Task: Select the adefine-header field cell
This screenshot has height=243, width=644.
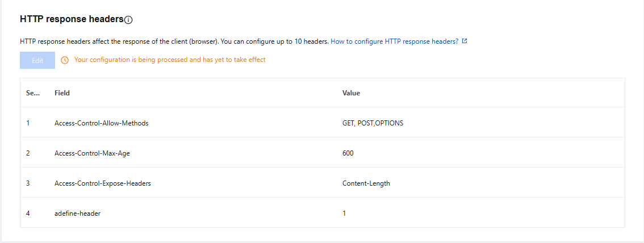Action: click(77, 213)
